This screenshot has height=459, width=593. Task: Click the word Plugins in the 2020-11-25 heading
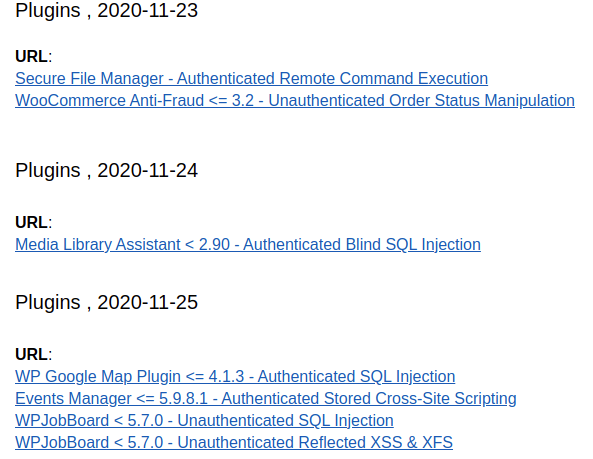coord(48,303)
